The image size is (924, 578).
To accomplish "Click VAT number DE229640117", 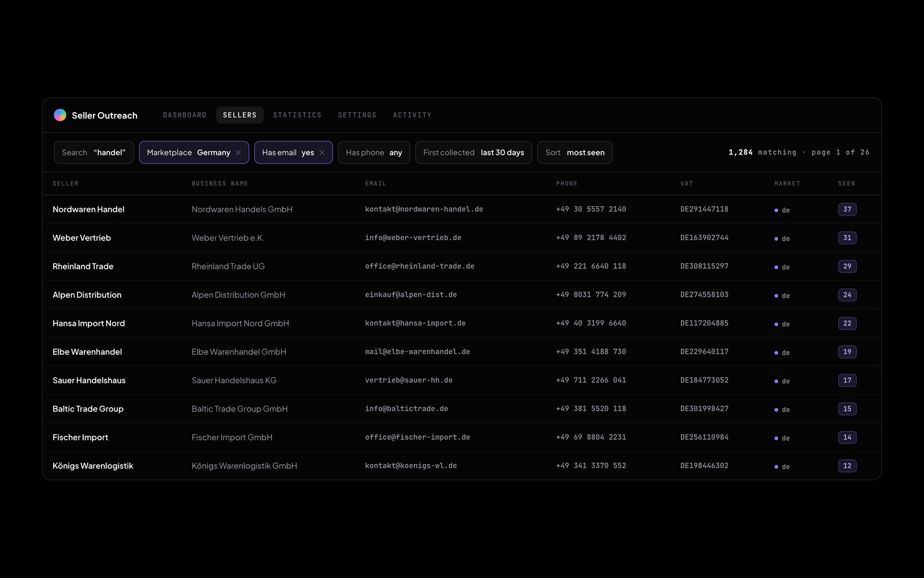I will point(705,352).
